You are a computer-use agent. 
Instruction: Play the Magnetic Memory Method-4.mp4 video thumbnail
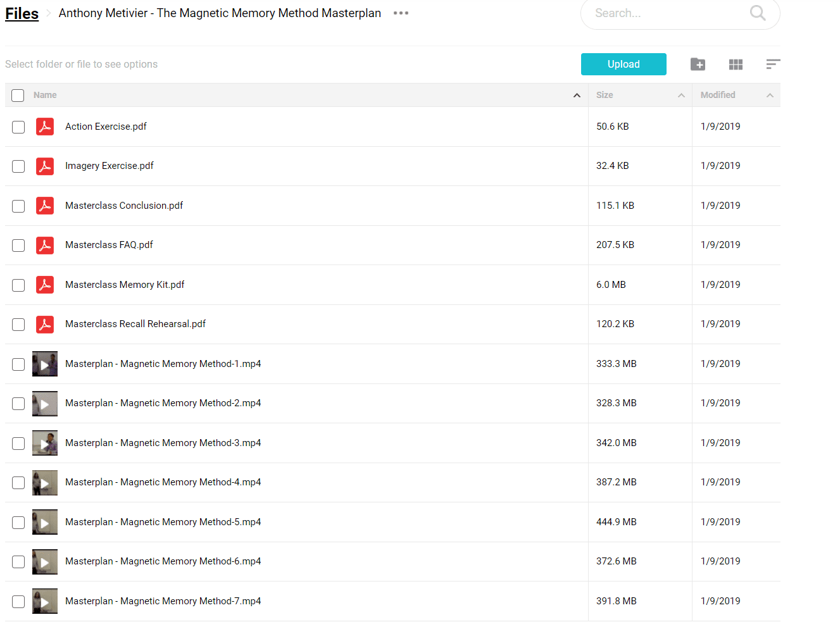[45, 482]
